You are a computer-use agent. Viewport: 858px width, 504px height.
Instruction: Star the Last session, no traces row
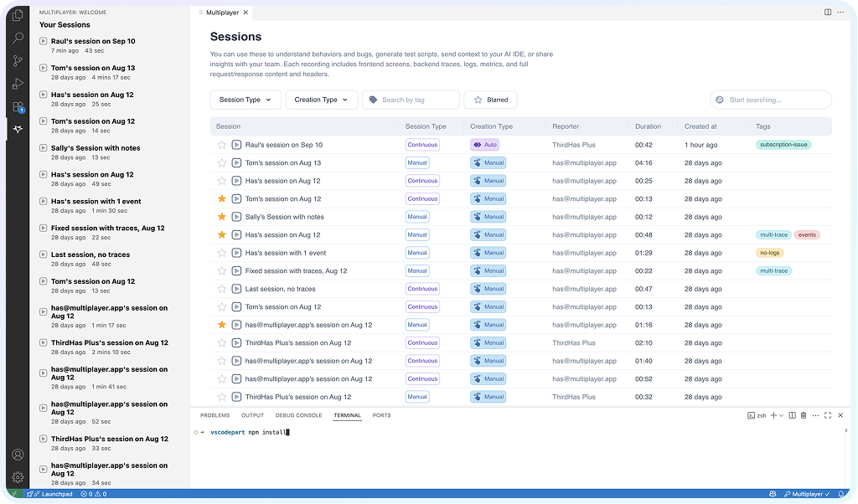(x=221, y=288)
